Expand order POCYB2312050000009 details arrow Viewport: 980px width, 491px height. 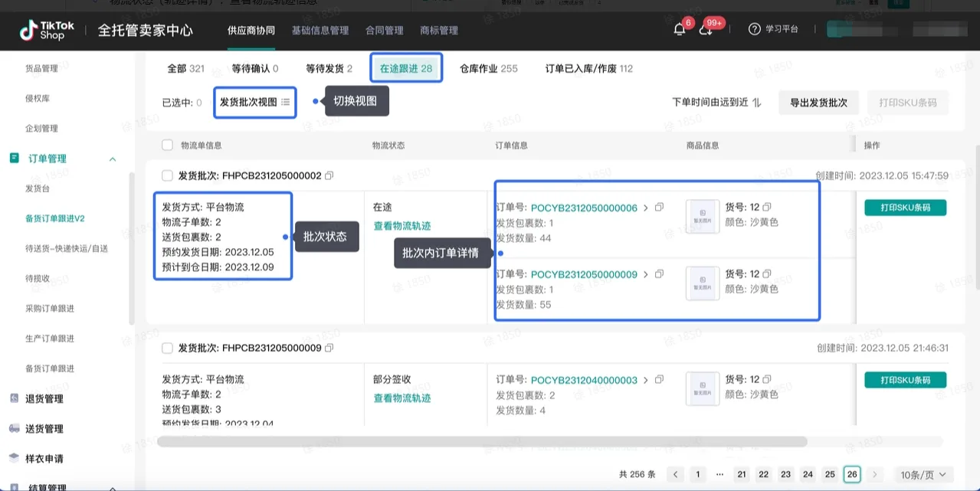tap(645, 274)
